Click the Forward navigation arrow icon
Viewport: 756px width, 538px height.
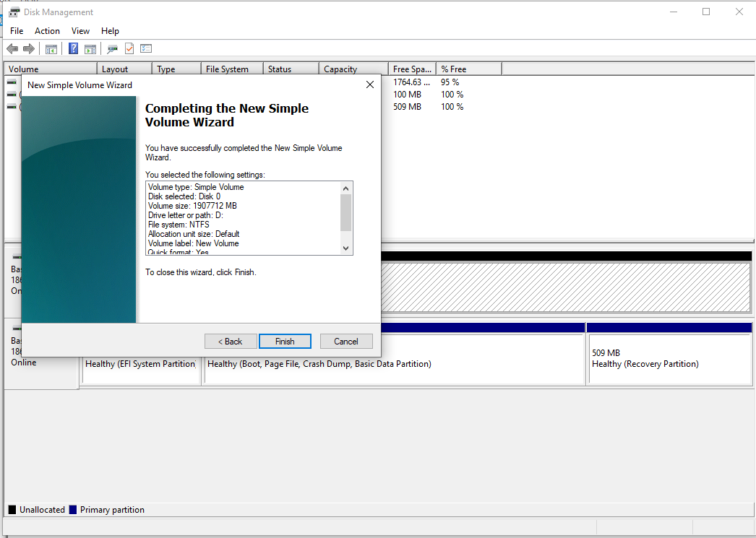click(27, 48)
